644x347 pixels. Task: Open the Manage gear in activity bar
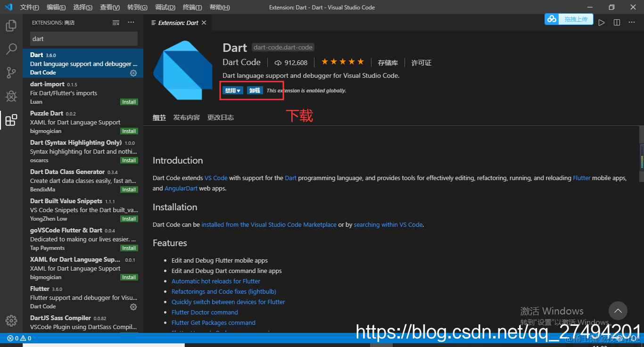point(11,321)
